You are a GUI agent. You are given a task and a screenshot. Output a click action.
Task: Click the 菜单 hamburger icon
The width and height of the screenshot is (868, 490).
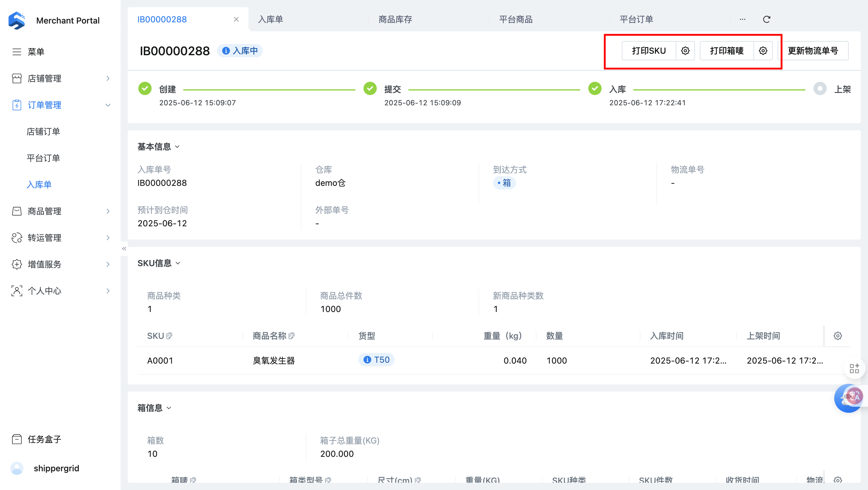17,52
